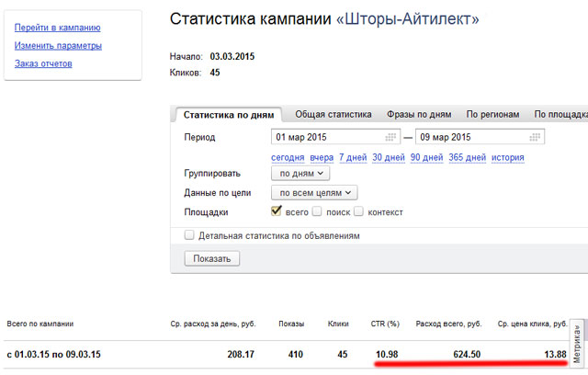
Task: Choose the 'сегодня' period link
Action: pos(288,157)
